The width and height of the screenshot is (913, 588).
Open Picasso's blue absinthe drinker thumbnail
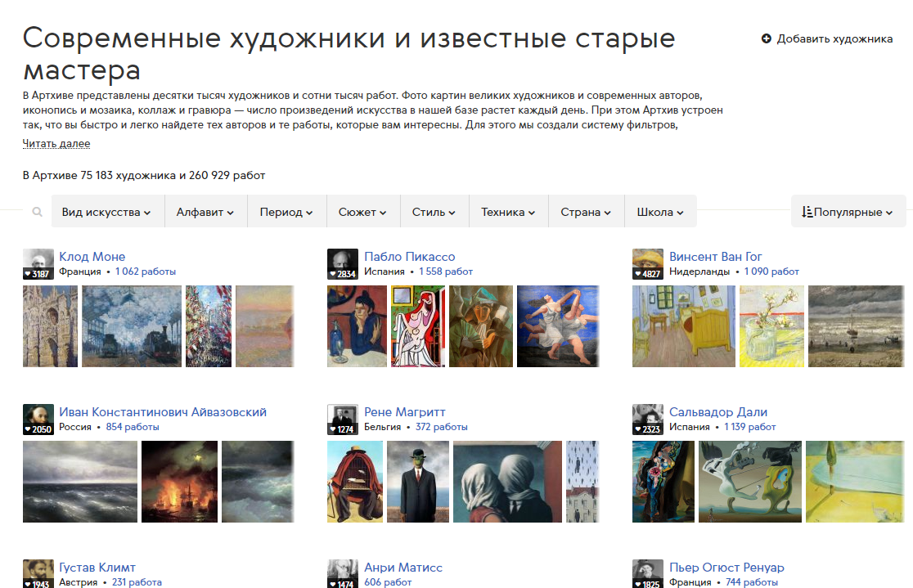coord(357,326)
